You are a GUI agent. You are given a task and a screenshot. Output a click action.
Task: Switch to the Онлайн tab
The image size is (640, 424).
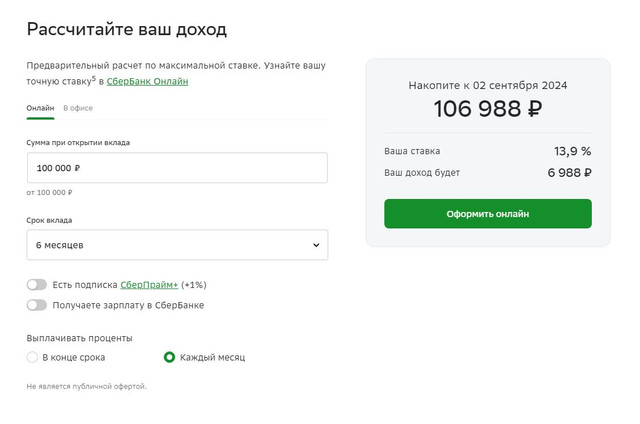click(x=40, y=108)
